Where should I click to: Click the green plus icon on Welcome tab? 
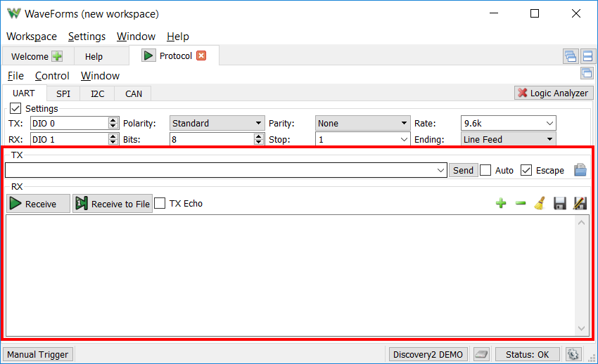pos(57,56)
